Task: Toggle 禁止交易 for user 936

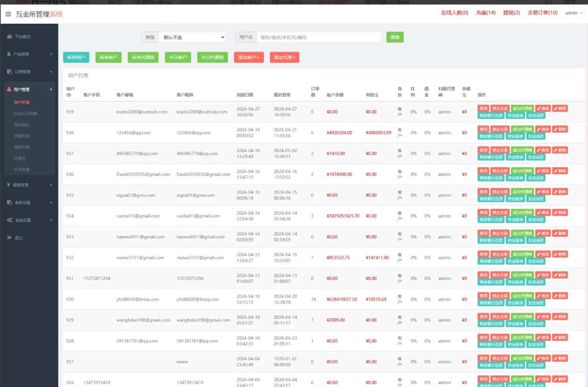Action: (x=500, y=171)
